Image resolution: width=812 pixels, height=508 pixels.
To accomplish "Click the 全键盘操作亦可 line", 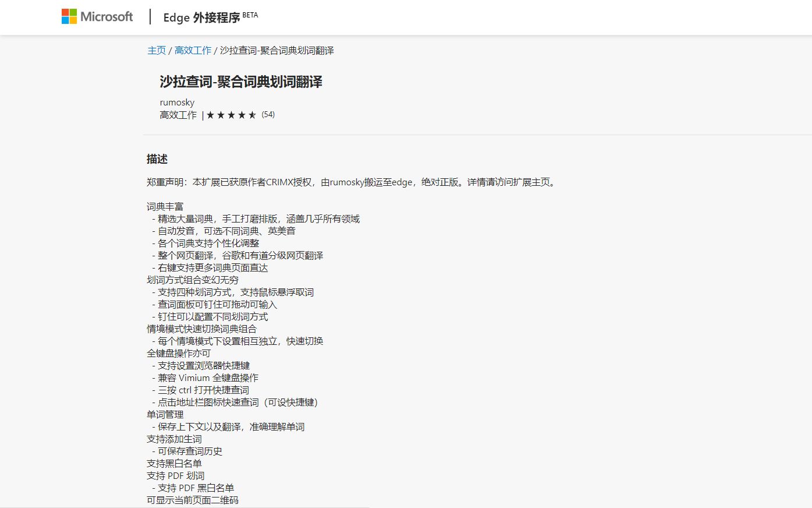I will point(179,353).
